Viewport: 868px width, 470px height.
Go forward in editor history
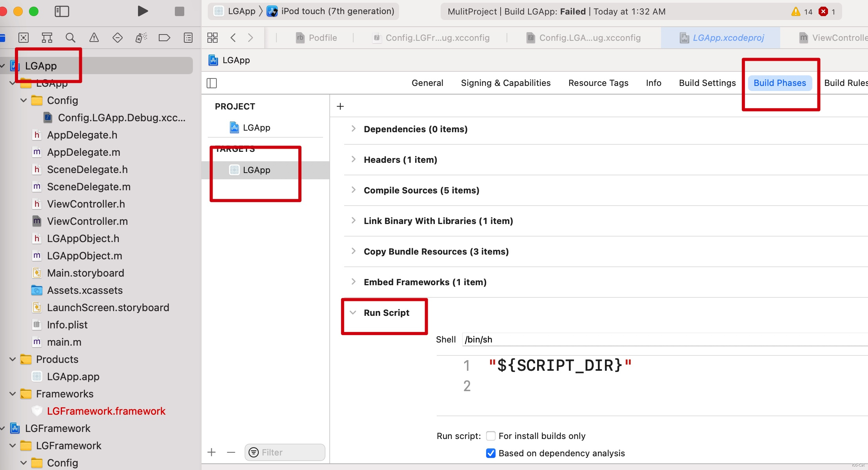(x=251, y=38)
